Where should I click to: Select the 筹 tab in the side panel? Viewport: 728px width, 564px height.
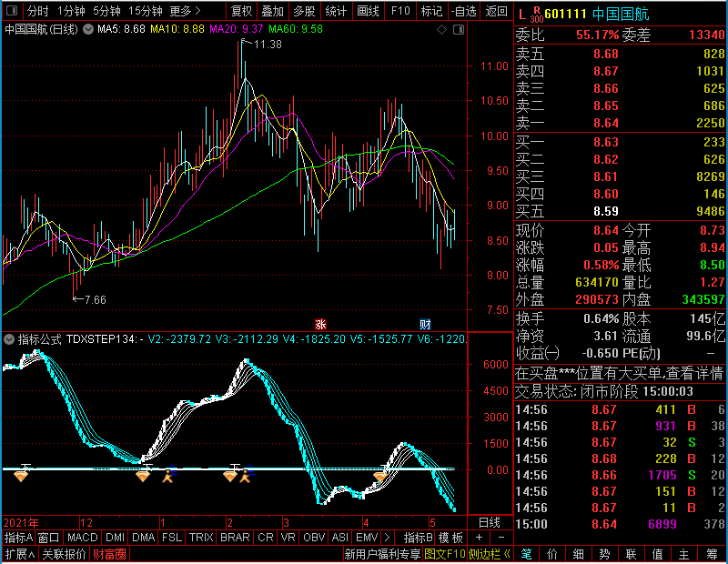[x=712, y=554]
